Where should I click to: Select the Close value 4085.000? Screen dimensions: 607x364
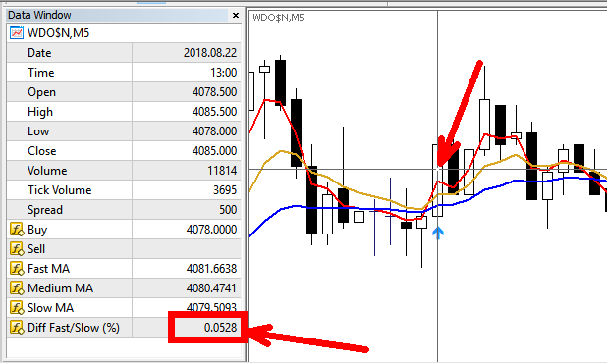click(x=214, y=151)
